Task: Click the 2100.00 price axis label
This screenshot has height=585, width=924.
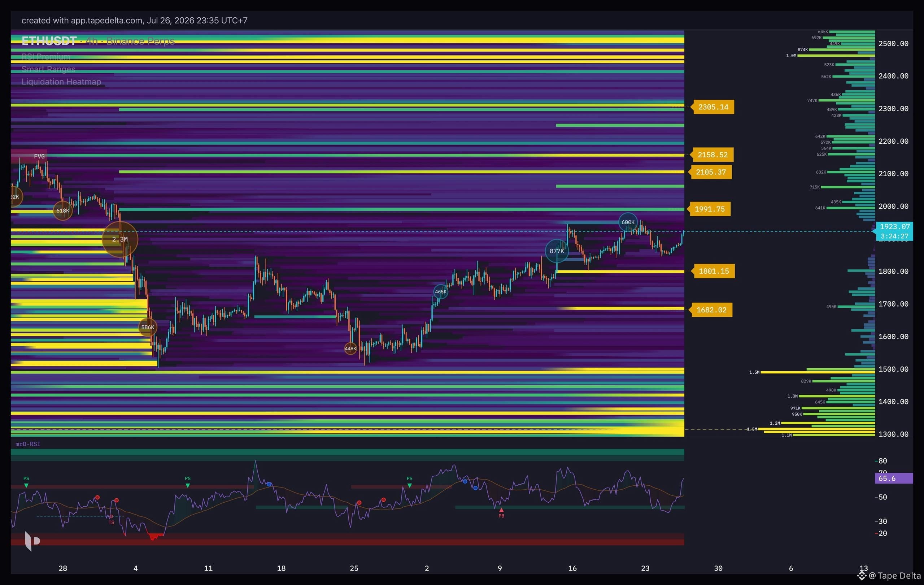Action: tap(893, 174)
